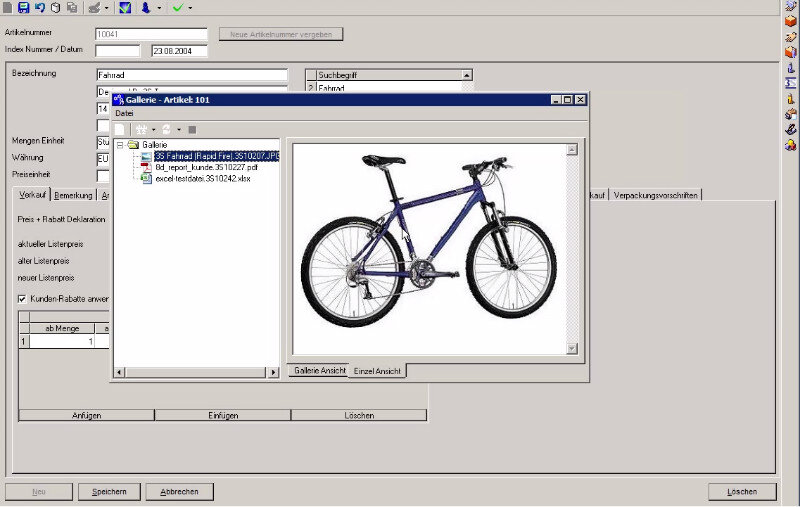The height and width of the screenshot is (507, 800).
Task: Open the Datei menu in Gallerie window
Action: (x=125, y=113)
